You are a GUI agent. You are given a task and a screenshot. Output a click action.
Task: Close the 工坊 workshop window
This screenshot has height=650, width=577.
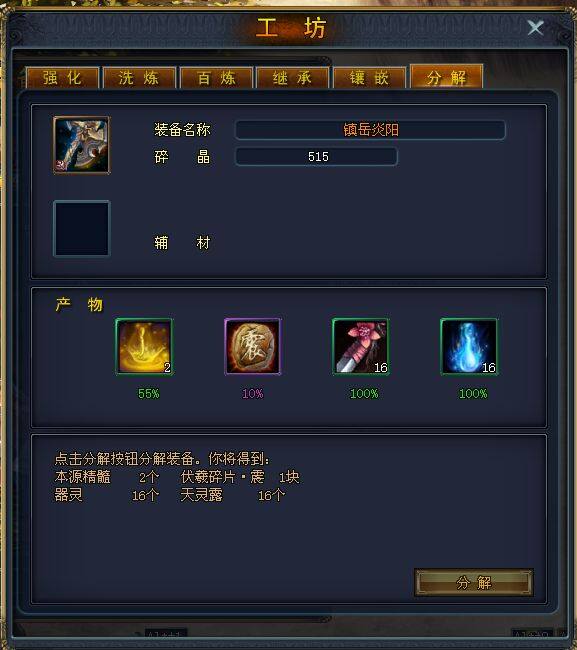[535, 28]
